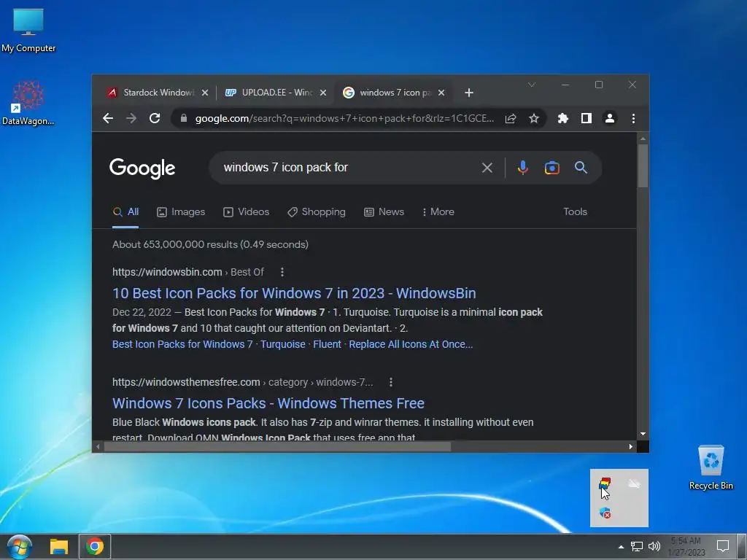Follow the Turquoise sitelink
The width and height of the screenshot is (747, 560).
(x=283, y=344)
